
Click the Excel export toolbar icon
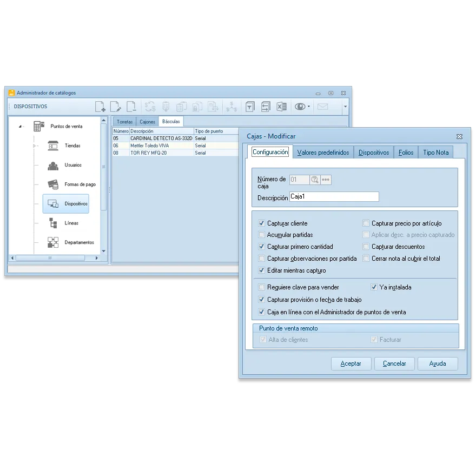(281, 107)
